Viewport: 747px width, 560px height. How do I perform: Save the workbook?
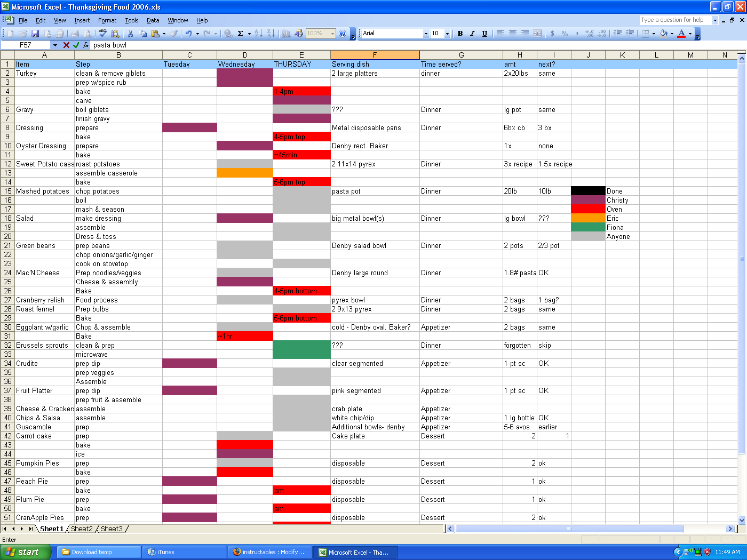35,33
